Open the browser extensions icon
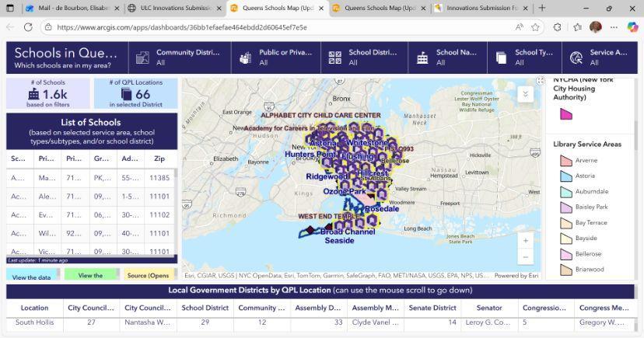This screenshot has width=644, height=338. 557,26
